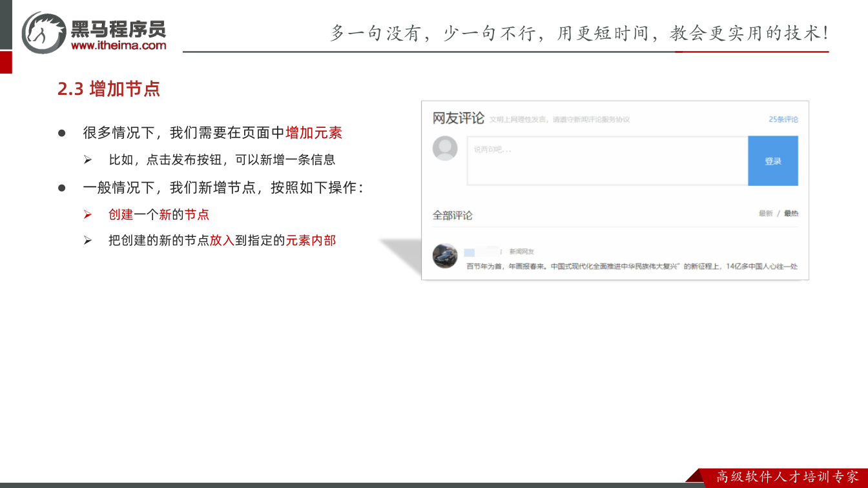Screen dimensions: 868x488
Task: Click the commenter's car avatar thumbnail
Action: pos(445,256)
